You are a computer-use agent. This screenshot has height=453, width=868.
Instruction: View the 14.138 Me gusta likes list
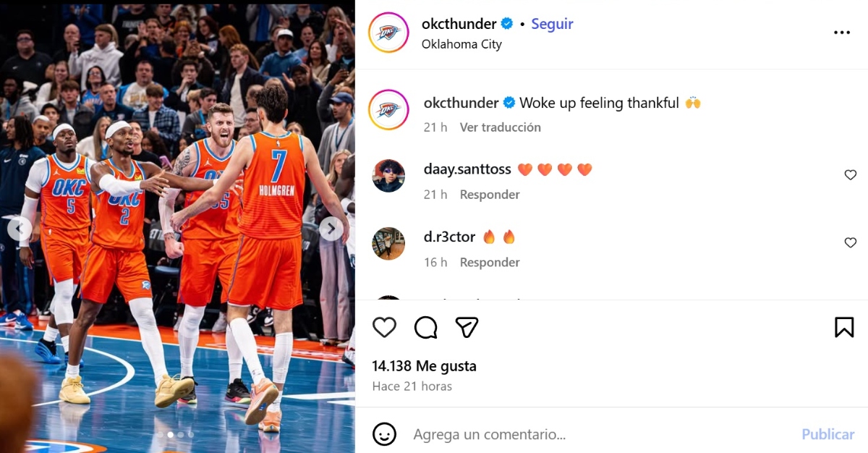pos(424,366)
